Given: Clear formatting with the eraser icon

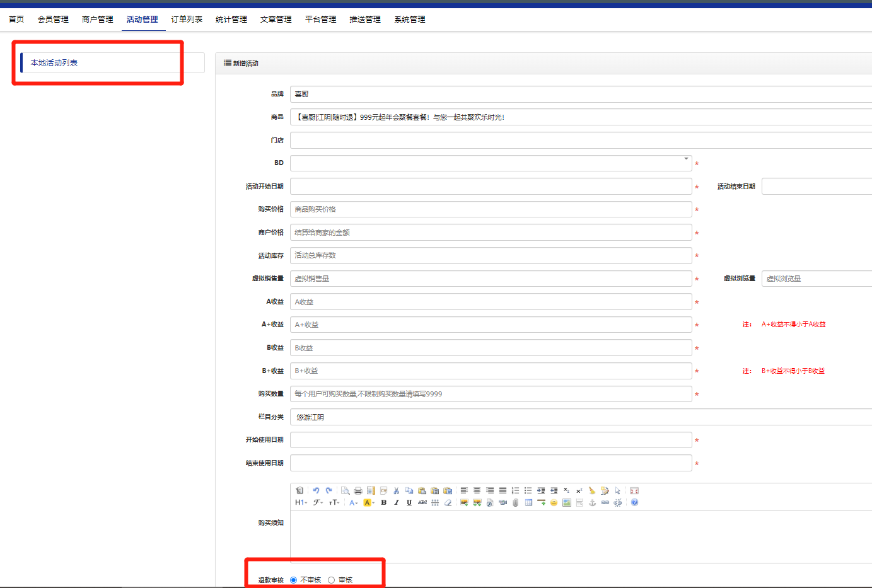Looking at the screenshot, I should (448, 502).
